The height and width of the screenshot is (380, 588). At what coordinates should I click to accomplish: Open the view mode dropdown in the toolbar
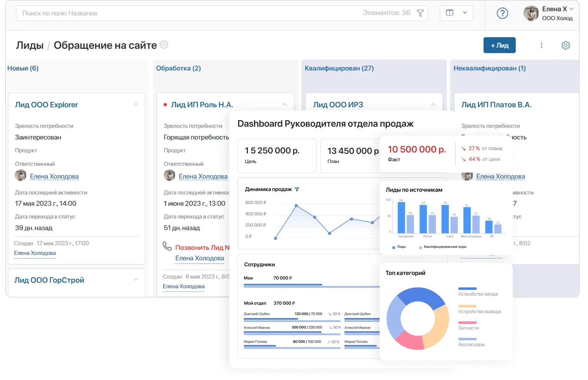point(464,13)
